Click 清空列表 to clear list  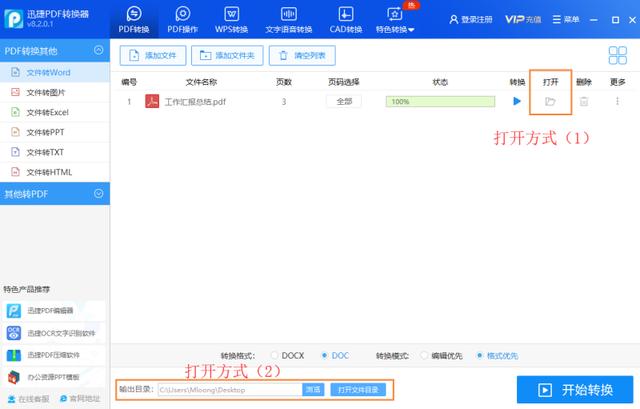click(x=302, y=56)
